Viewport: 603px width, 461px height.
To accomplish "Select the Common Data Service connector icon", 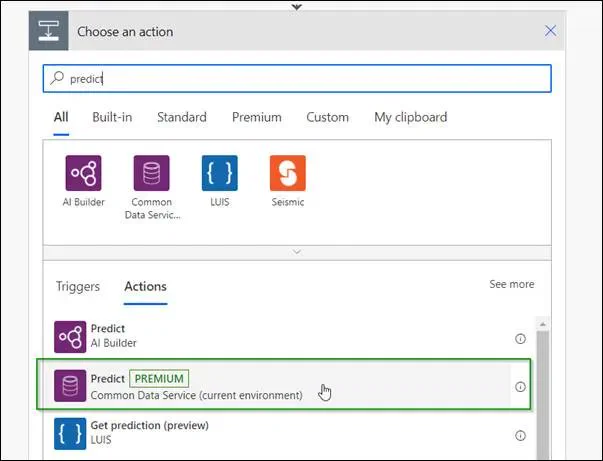I will [x=152, y=173].
